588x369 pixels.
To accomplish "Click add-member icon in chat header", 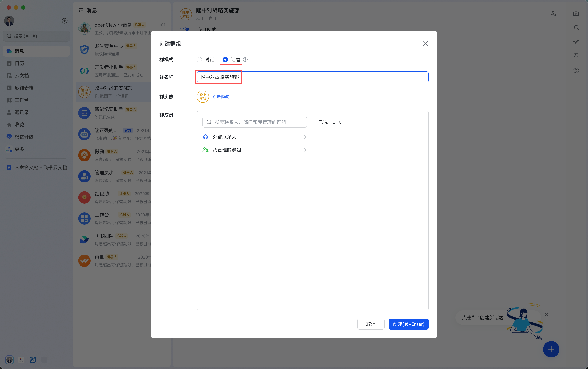I will [553, 14].
